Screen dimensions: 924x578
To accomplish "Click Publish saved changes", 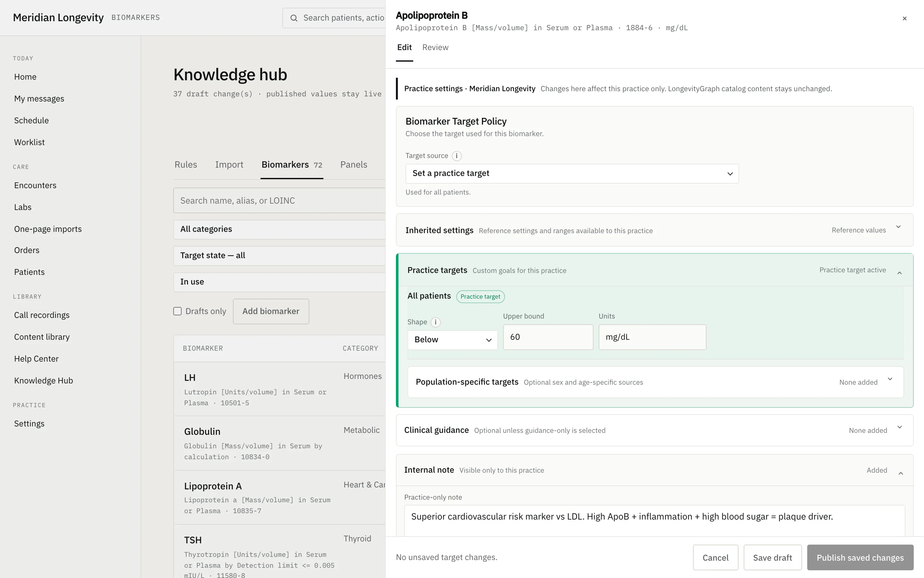I will (x=860, y=558).
